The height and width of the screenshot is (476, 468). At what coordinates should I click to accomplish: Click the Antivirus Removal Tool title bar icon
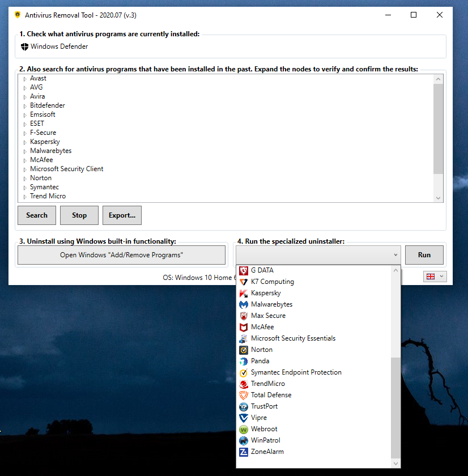click(x=18, y=15)
